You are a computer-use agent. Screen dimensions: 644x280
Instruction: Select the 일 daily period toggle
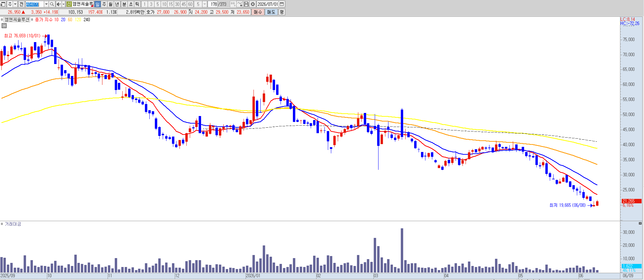(x=97, y=4)
